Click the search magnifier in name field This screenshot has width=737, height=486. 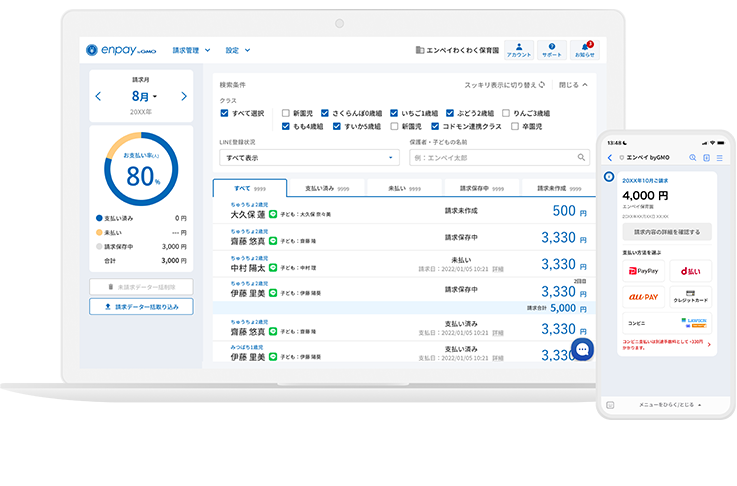click(581, 157)
